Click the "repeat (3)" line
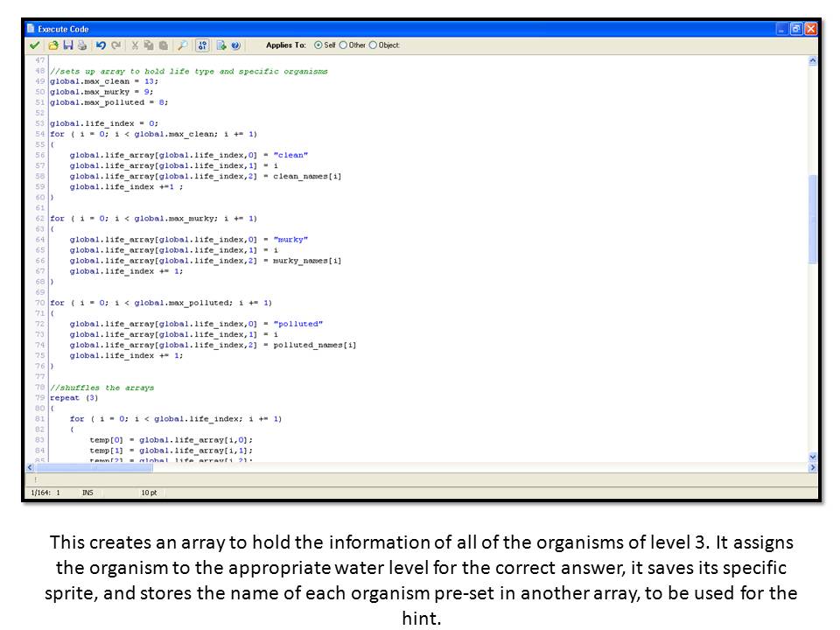Screen dimensions: 840x630 (x=73, y=398)
